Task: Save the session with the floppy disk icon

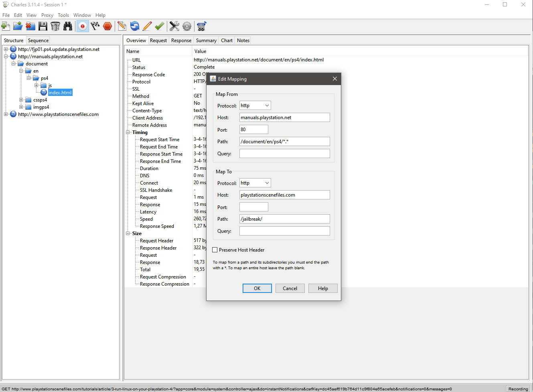Action: coord(43,26)
